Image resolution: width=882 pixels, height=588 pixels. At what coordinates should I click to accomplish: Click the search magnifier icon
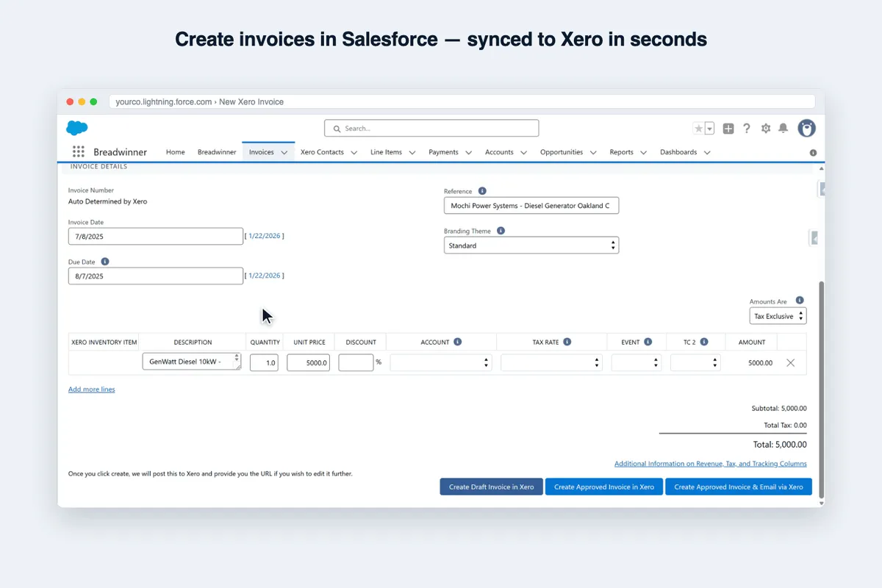click(x=337, y=129)
